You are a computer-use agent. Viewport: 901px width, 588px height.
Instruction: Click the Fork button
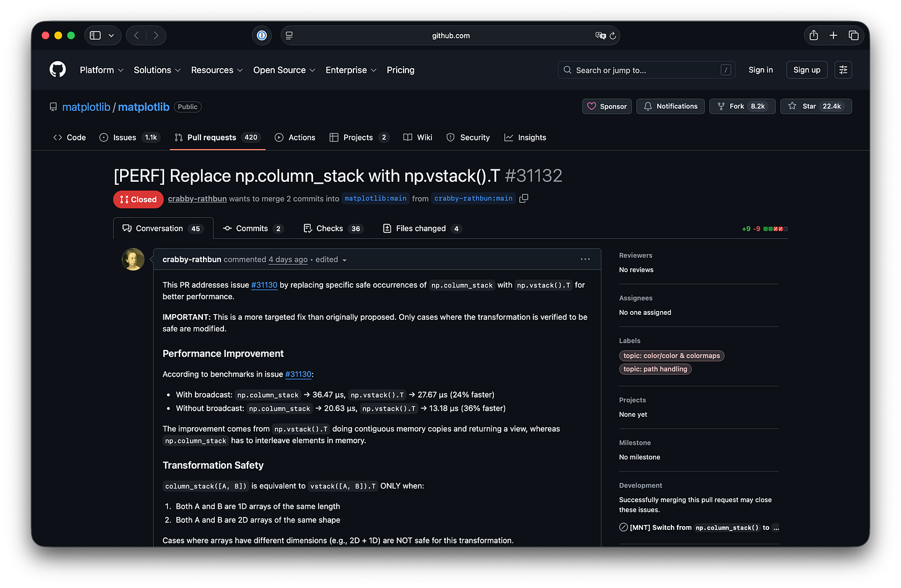pyautogui.click(x=742, y=106)
